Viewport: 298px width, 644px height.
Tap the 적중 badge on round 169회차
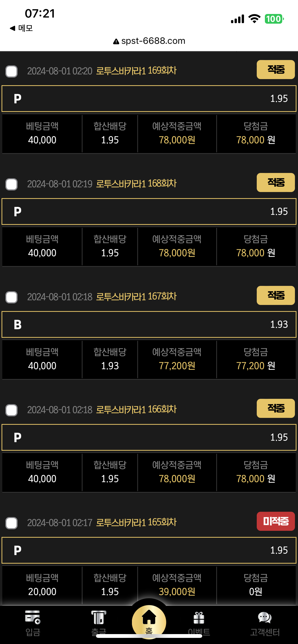(x=276, y=70)
